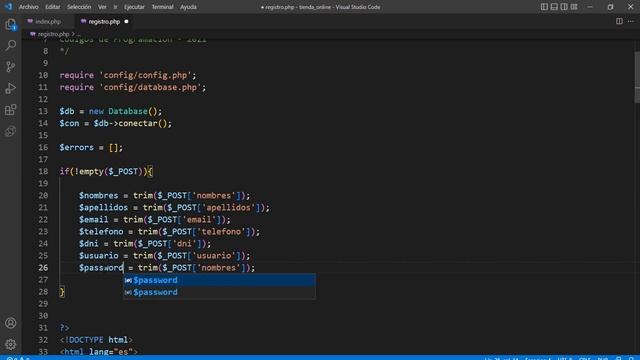Click the $email variable on line 22

(x=93, y=220)
